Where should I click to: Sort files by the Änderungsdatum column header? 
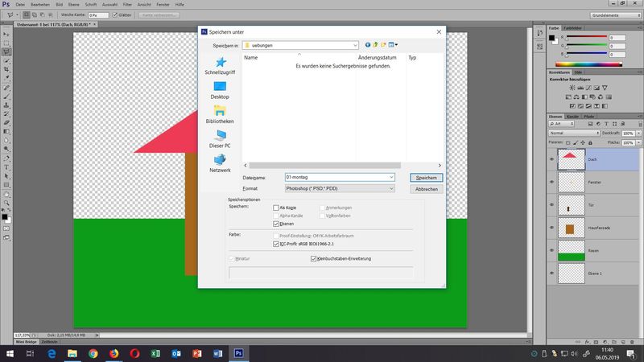pyautogui.click(x=377, y=57)
